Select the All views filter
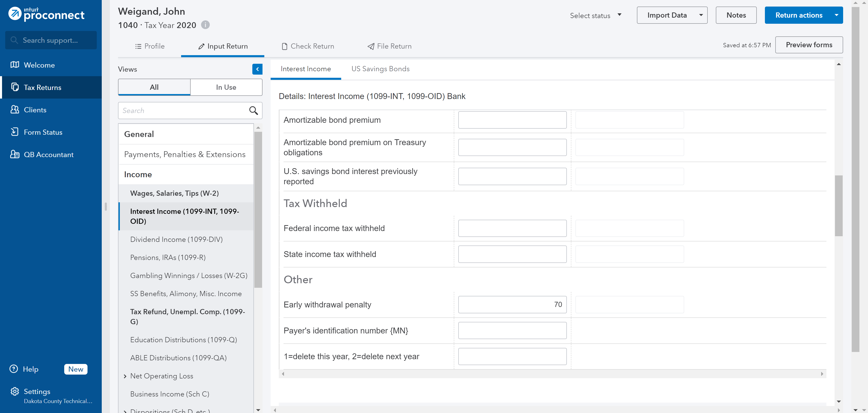The image size is (868, 413). point(154,87)
